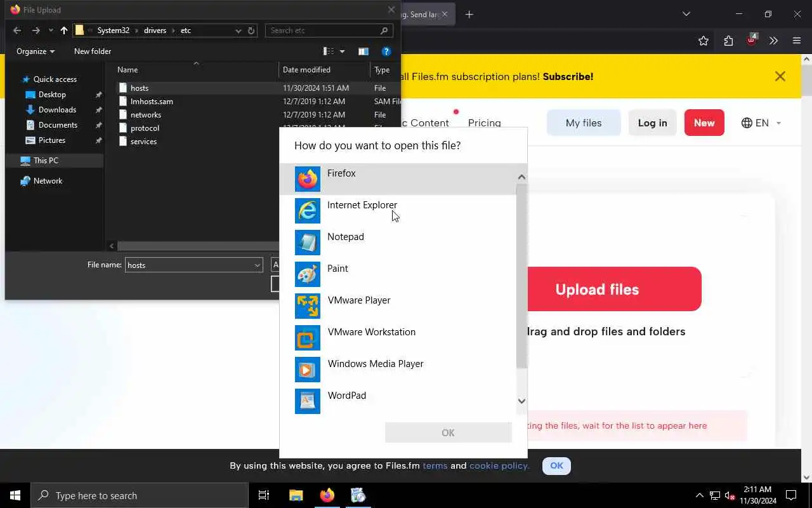Follow the Subscribe! link in banner
Image resolution: width=812 pixels, height=508 pixels.
(x=568, y=76)
